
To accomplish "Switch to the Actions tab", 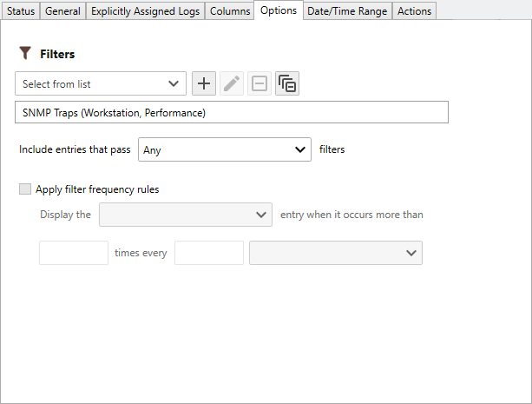I will [414, 11].
